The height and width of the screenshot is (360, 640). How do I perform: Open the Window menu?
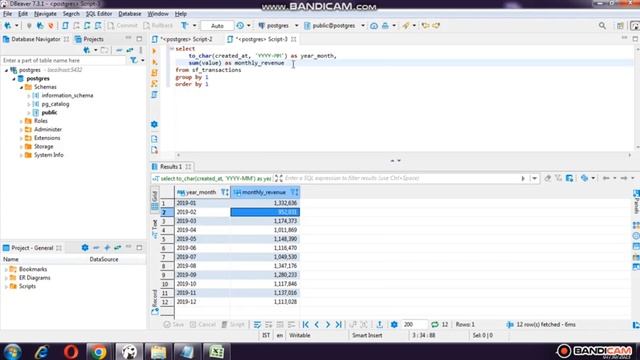tap(158, 13)
